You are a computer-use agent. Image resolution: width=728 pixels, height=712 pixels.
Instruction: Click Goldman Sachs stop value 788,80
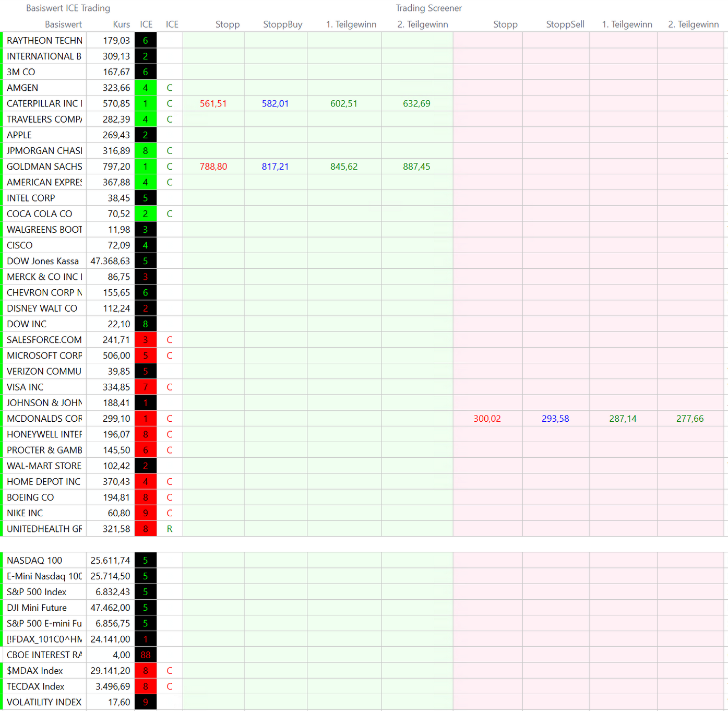[x=213, y=167]
